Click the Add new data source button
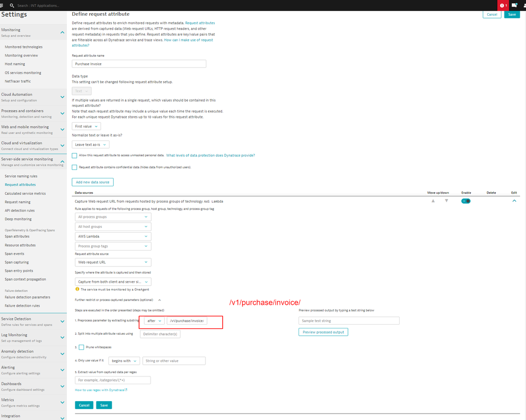The image size is (526, 420). pyautogui.click(x=93, y=182)
